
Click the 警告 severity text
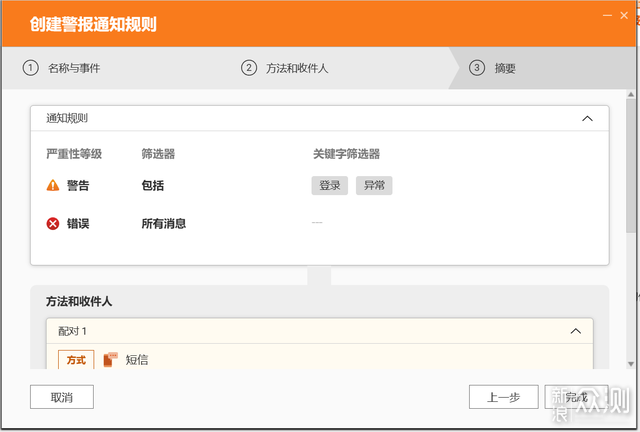coord(78,186)
